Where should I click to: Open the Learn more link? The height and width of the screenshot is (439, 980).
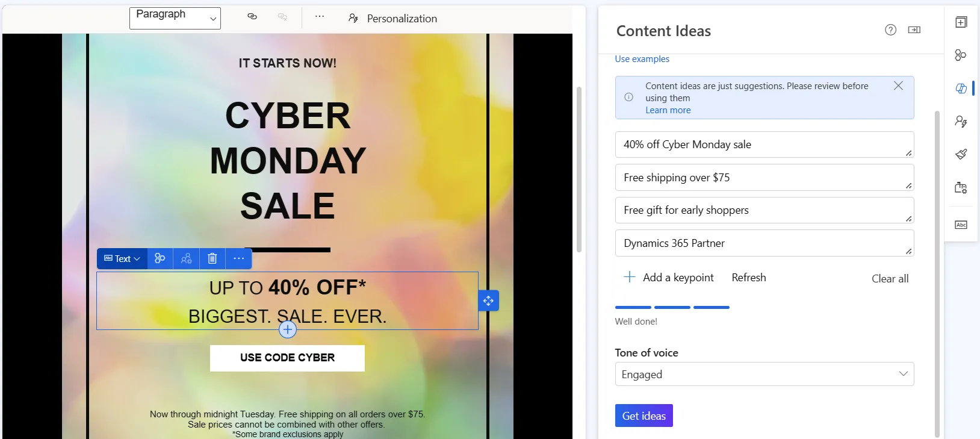coord(668,110)
